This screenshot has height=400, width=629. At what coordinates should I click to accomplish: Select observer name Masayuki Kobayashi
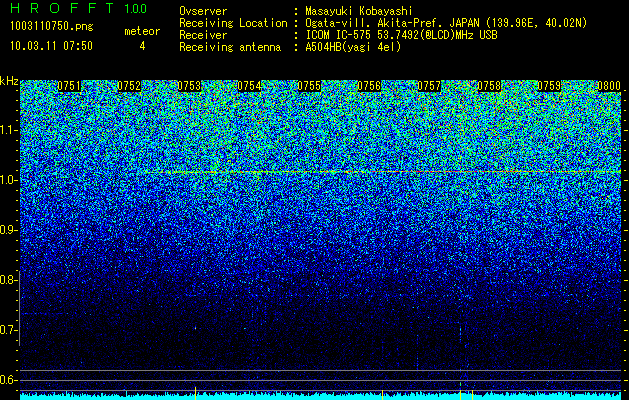[359, 11]
